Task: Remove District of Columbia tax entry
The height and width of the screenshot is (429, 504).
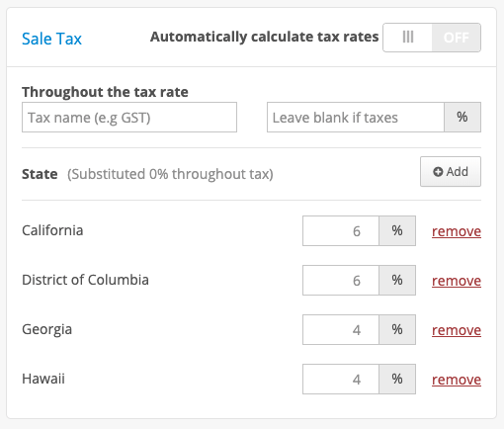Action: click(x=457, y=281)
